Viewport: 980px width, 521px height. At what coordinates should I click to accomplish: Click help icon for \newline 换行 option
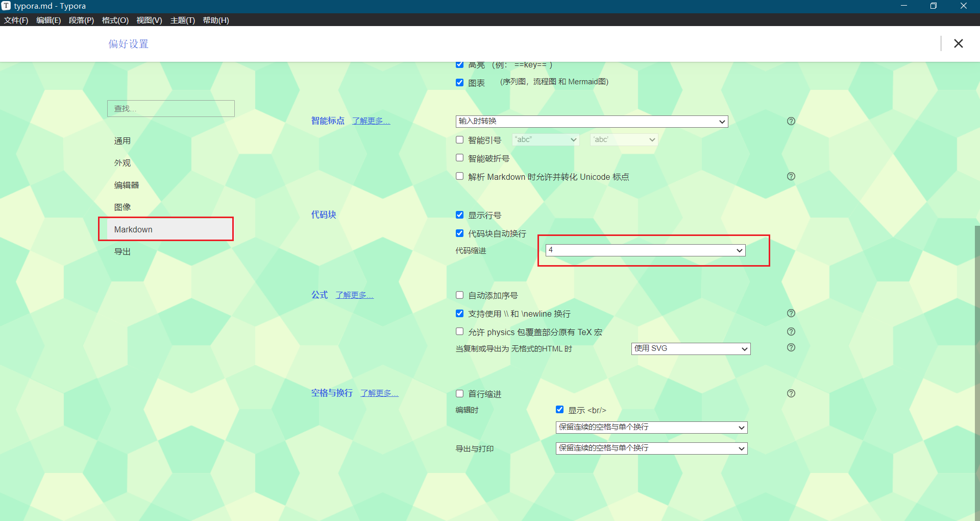pos(791,313)
